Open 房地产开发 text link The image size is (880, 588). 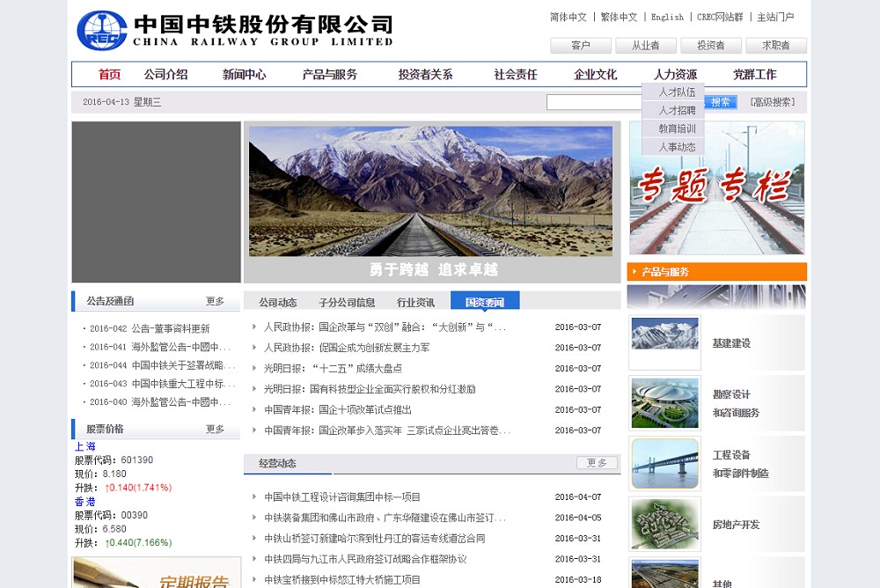[736, 525]
